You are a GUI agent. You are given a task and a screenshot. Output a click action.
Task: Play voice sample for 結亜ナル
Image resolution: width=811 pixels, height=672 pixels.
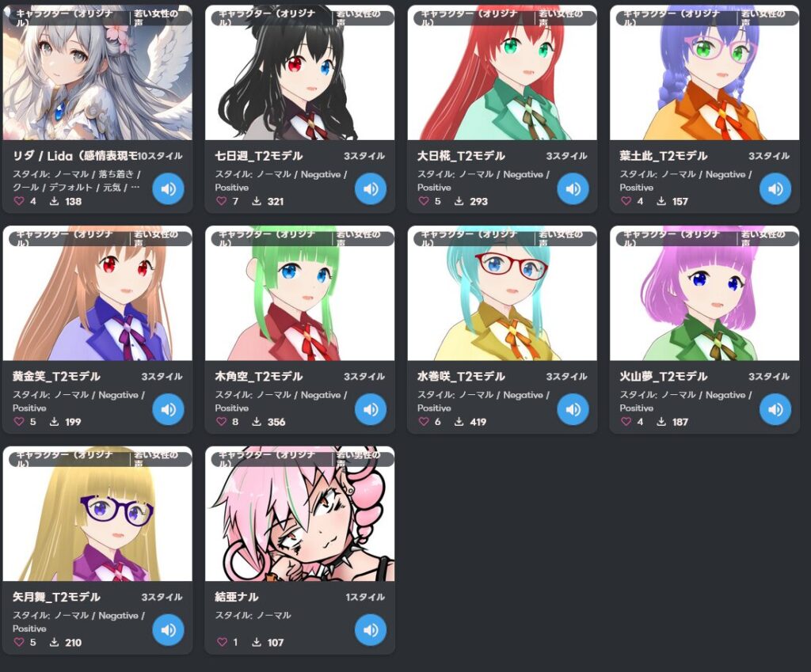[371, 629]
